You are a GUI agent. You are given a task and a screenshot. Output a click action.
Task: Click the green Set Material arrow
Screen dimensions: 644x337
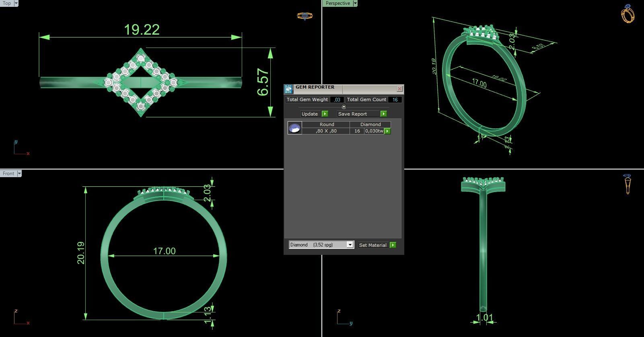pyautogui.click(x=393, y=245)
